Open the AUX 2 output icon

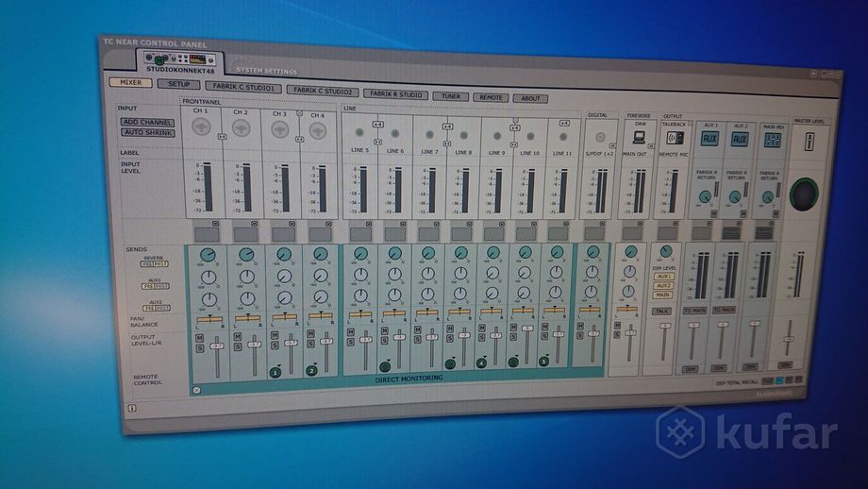pos(740,139)
